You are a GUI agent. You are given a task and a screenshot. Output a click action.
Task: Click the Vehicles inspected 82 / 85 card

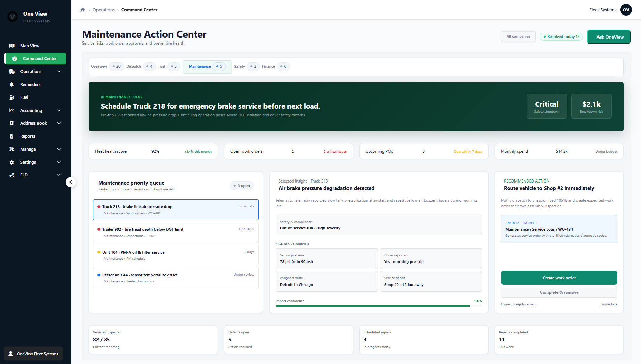click(x=153, y=340)
